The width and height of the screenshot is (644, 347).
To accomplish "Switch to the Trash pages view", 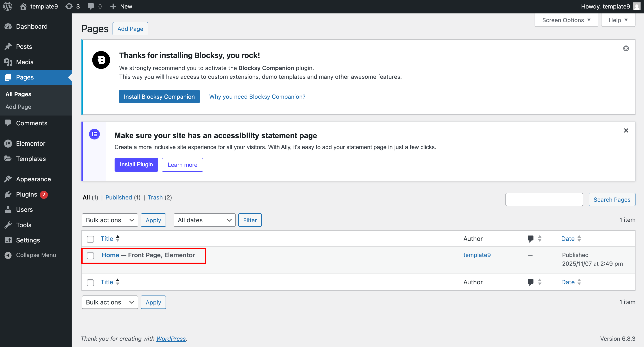I will point(155,197).
